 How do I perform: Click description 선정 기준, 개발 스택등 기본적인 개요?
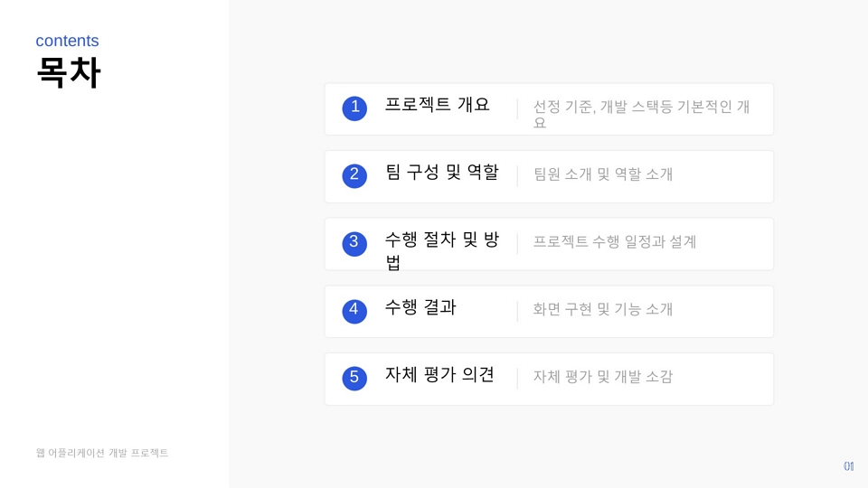[642, 114]
